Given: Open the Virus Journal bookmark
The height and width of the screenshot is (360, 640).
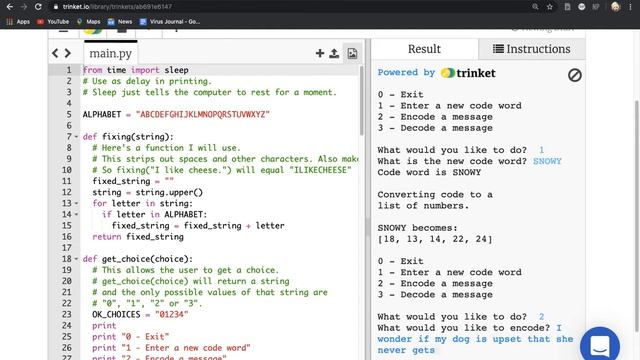Looking at the screenshot, I should coord(170,22).
